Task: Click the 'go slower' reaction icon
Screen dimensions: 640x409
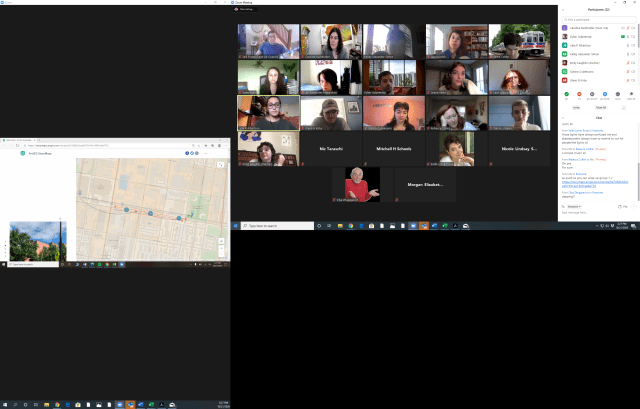Action: pos(592,94)
